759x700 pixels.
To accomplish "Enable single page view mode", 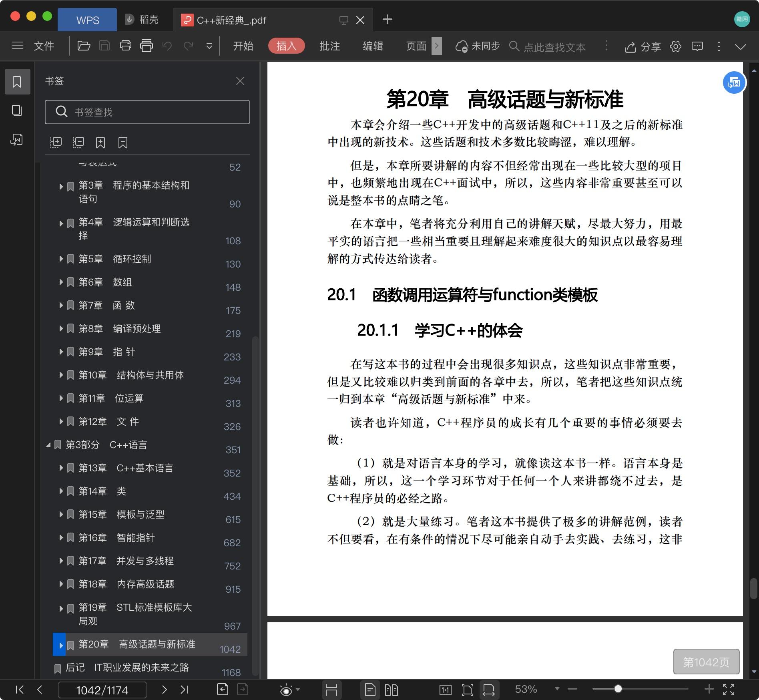I will (x=370, y=690).
